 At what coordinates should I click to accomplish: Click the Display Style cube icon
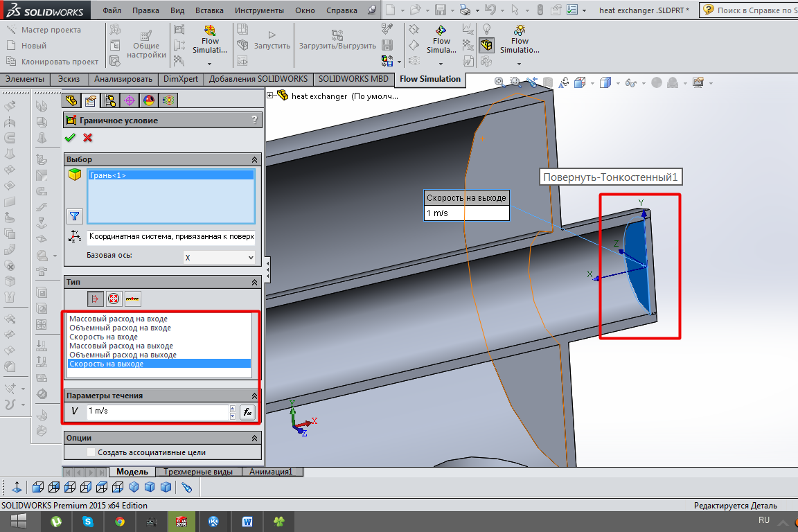605,82
